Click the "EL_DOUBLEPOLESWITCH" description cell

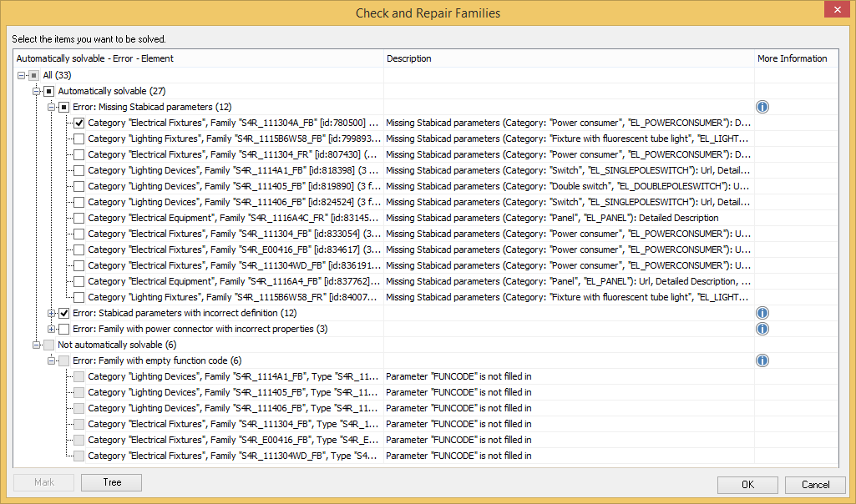[x=569, y=187]
